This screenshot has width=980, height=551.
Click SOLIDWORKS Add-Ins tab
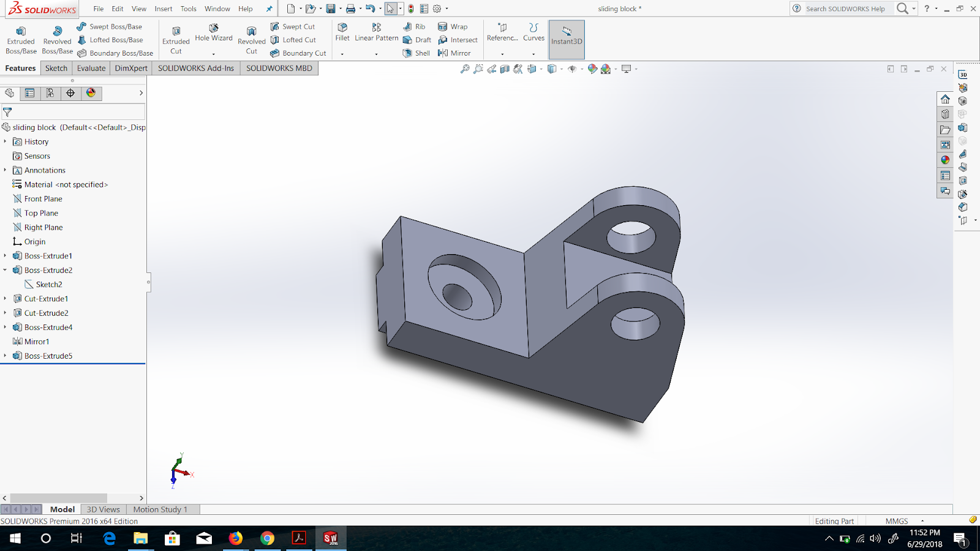[195, 68]
